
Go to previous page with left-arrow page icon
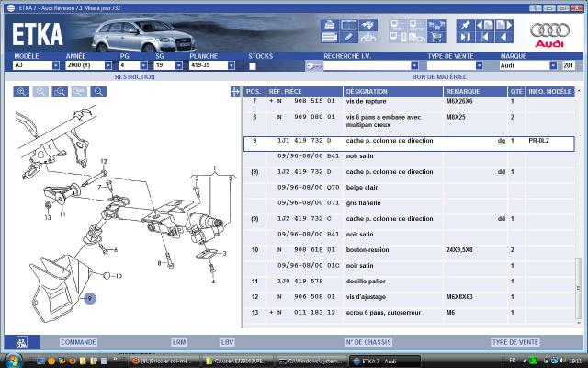[x=484, y=25]
